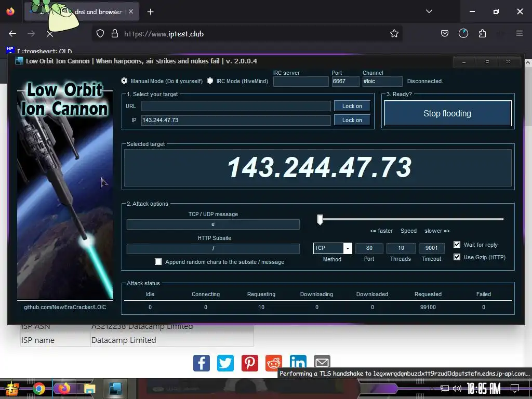
Task: Click the circular extension icon in toolbar
Action: pyautogui.click(x=463, y=33)
